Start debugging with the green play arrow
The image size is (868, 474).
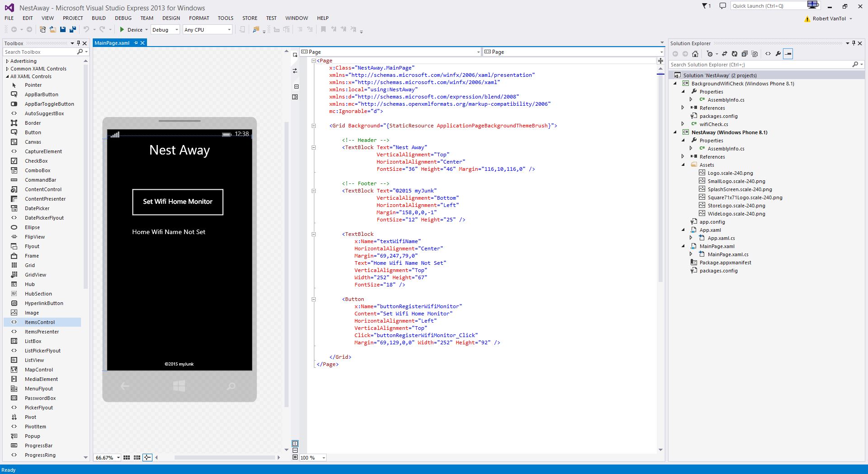click(x=122, y=29)
